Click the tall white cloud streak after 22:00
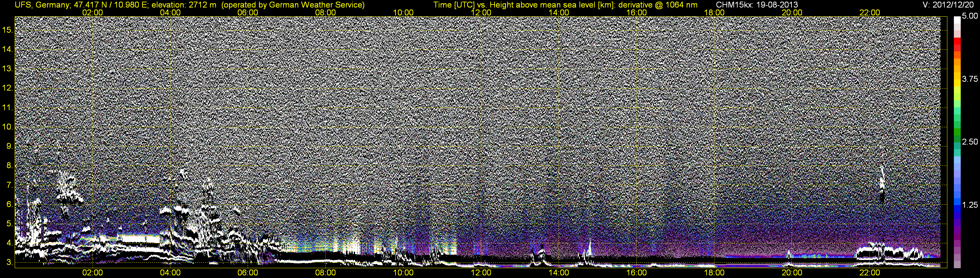Image resolution: width=980 pixels, height=278 pixels. click(882, 183)
